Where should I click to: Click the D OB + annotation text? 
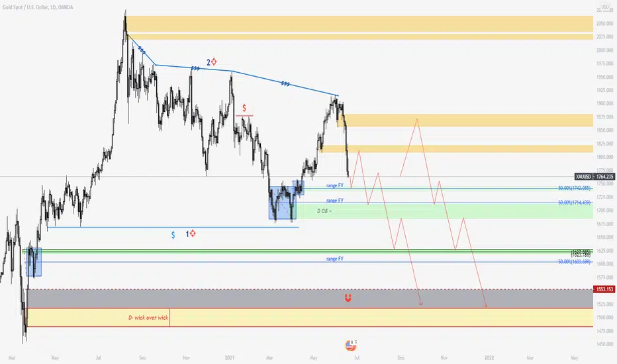pos(324,211)
